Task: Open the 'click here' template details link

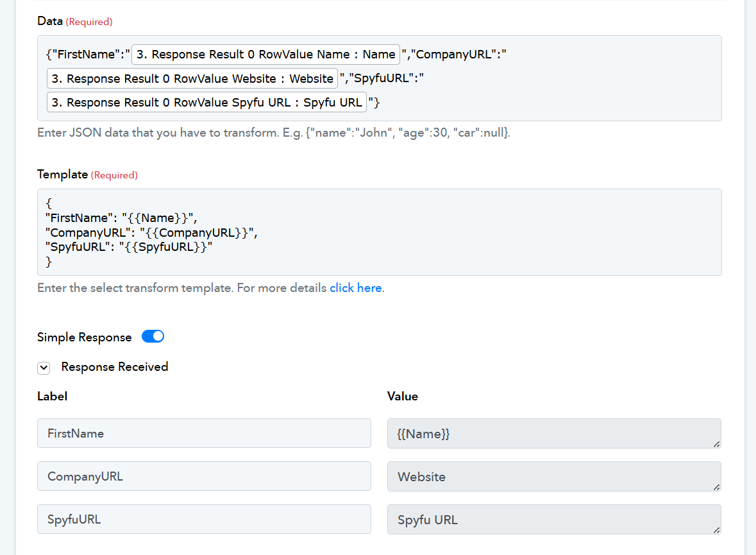Action: tap(355, 288)
